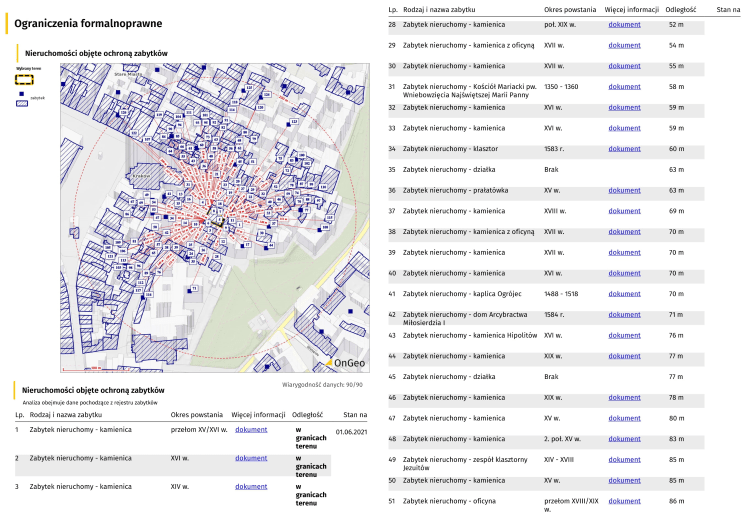Open dokument link for oficyna row 51
The width and height of the screenshot is (750, 526).
[x=624, y=501]
